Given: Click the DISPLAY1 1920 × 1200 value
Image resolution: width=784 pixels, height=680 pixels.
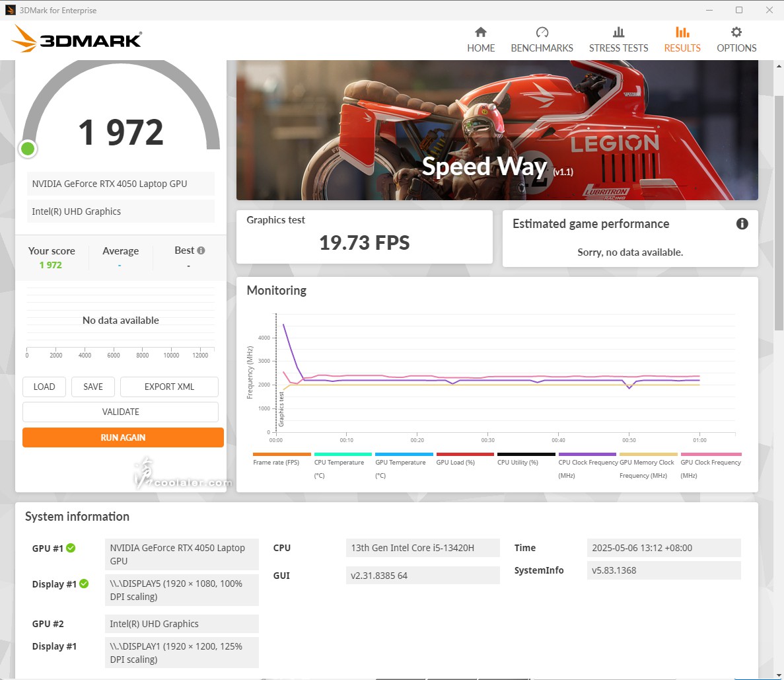Looking at the screenshot, I should click(x=182, y=652).
